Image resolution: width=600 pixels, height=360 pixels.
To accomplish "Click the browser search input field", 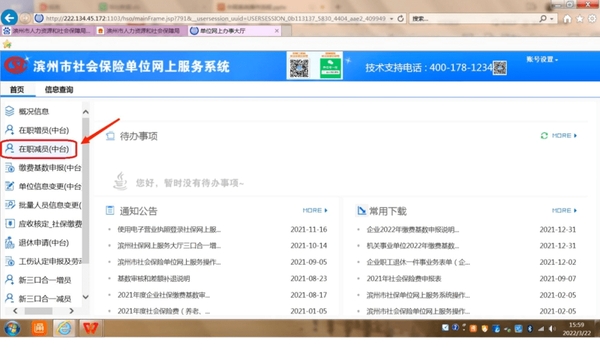I will 474,18.
